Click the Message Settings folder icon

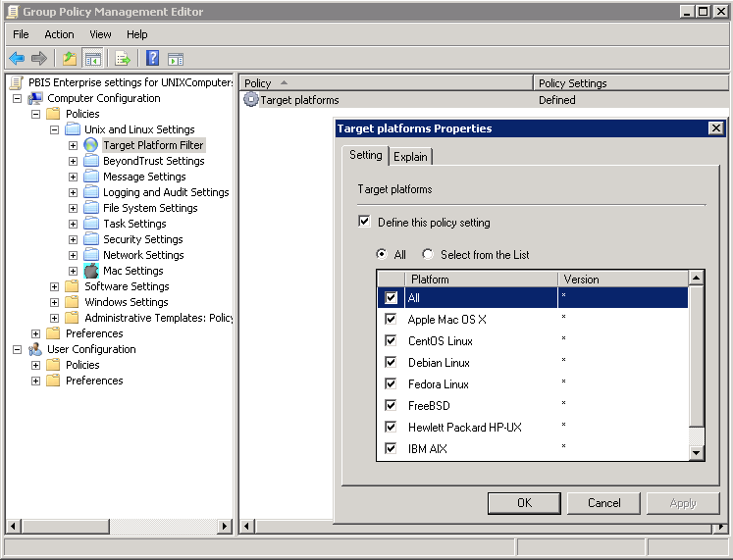pos(91,177)
